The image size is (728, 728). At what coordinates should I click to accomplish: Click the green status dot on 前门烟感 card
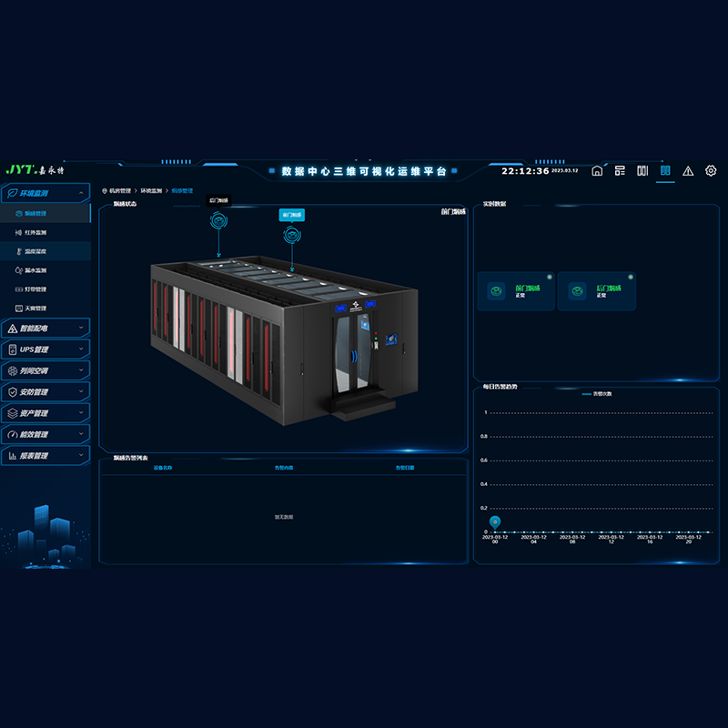coord(550,278)
